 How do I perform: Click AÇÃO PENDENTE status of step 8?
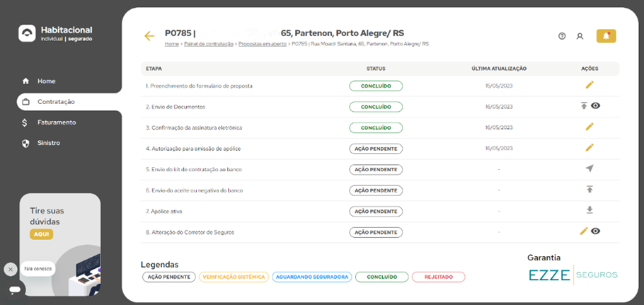[376, 232]
